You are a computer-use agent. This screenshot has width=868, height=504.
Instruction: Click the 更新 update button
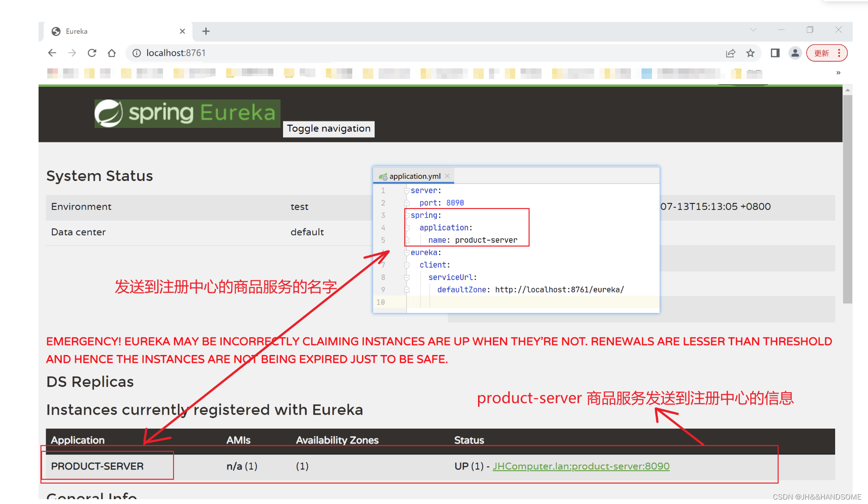click(x=822, y=53)
